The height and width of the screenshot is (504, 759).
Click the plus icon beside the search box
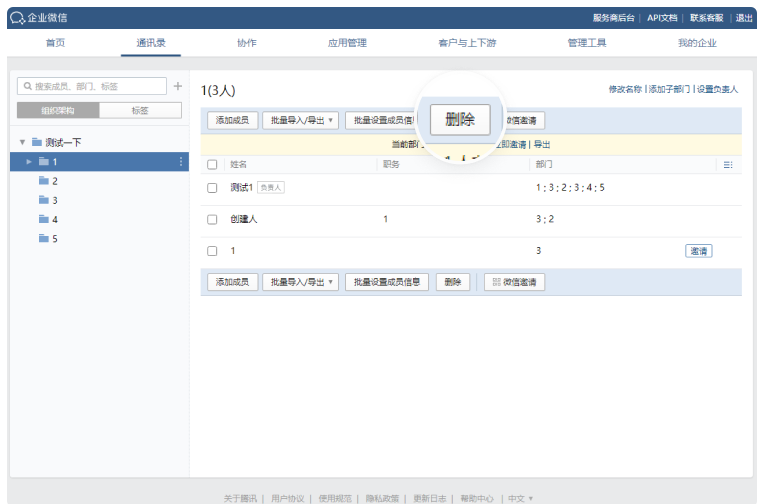coord(178,87)
